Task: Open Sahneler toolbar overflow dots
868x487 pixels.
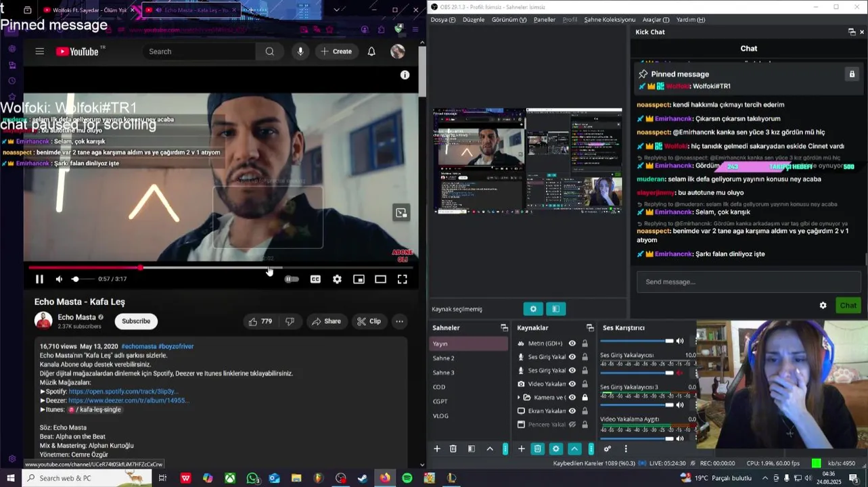Action: pos(505,448)
